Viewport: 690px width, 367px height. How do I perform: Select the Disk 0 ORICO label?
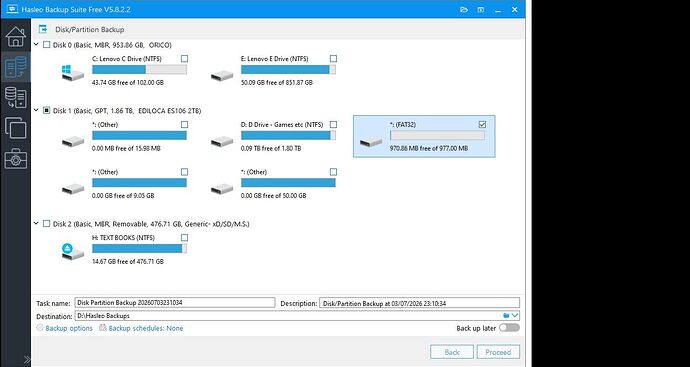(112, 45)
